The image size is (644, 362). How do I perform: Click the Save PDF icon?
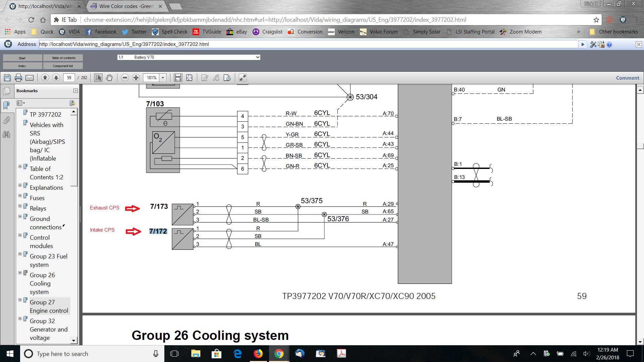point(7,78)
